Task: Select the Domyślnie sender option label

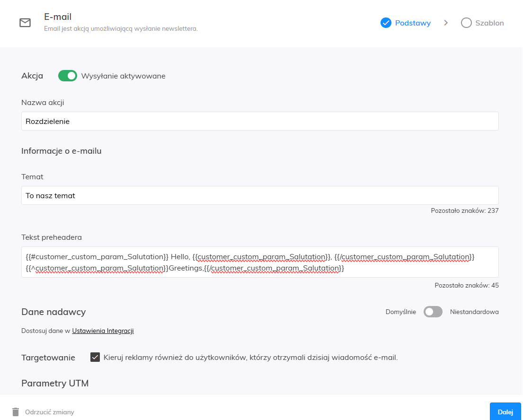Action: (x=400, y=312)
